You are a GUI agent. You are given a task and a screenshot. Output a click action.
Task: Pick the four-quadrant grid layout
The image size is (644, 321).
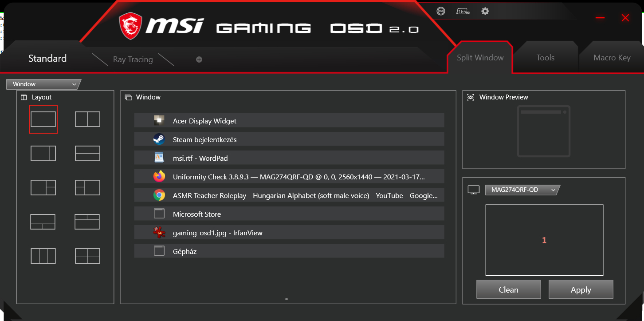[87, 256]
